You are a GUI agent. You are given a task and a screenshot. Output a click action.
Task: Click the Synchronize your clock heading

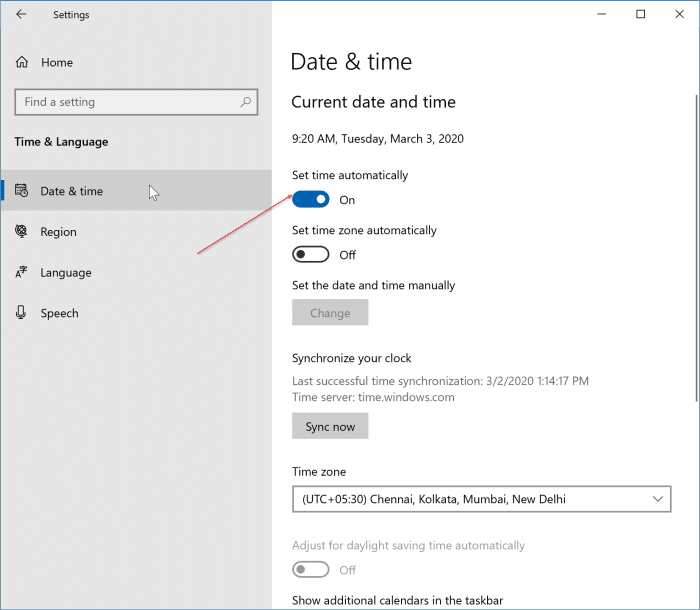click(352, 358)
